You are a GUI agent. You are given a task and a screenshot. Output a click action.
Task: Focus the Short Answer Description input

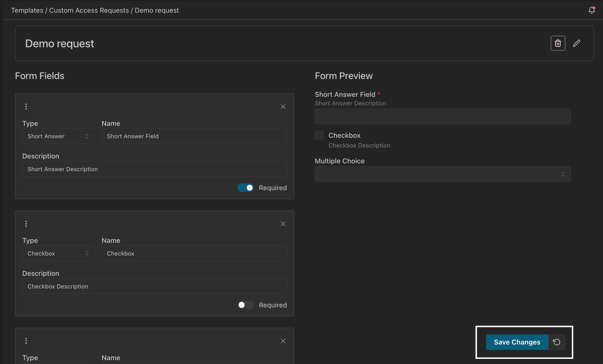click(154, 169)
